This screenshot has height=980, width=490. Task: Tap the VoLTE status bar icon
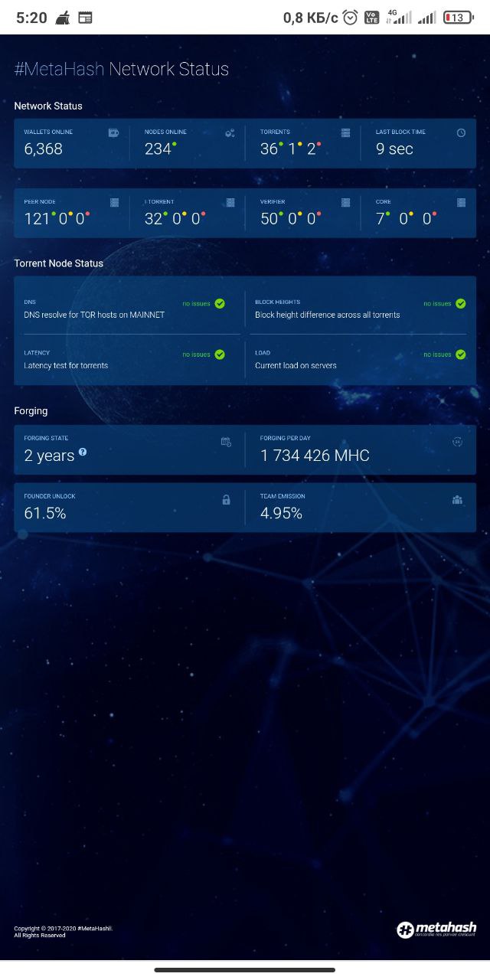[371, 17]
